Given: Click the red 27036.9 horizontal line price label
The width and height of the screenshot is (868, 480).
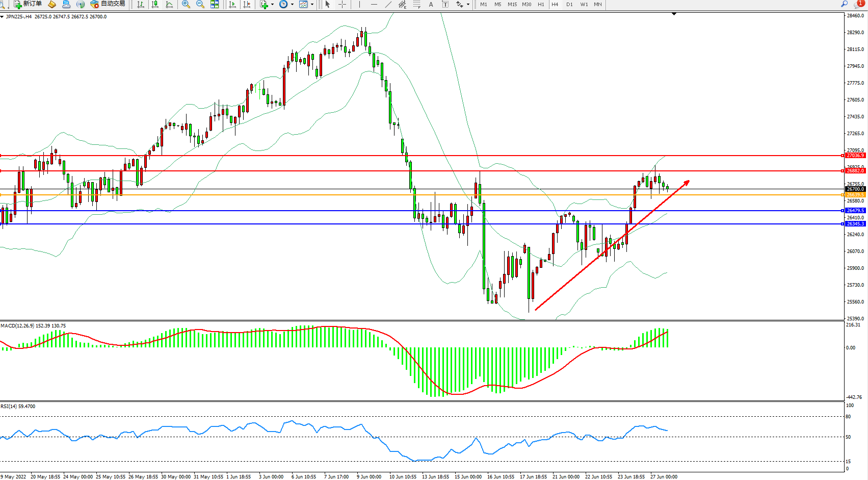Looking at the screenshot, I should 855,156.
